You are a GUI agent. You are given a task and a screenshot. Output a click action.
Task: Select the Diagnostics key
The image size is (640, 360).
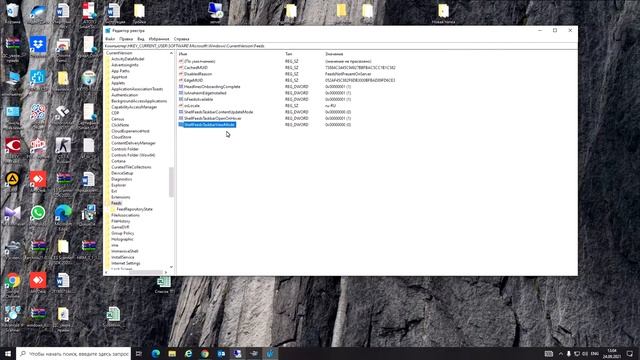pyautogui.click(x=121, y=179)
